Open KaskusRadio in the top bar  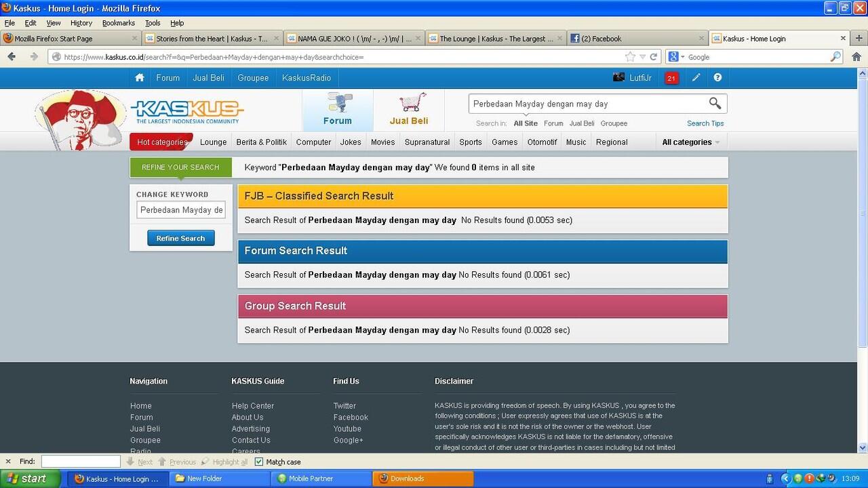(307, 78)
